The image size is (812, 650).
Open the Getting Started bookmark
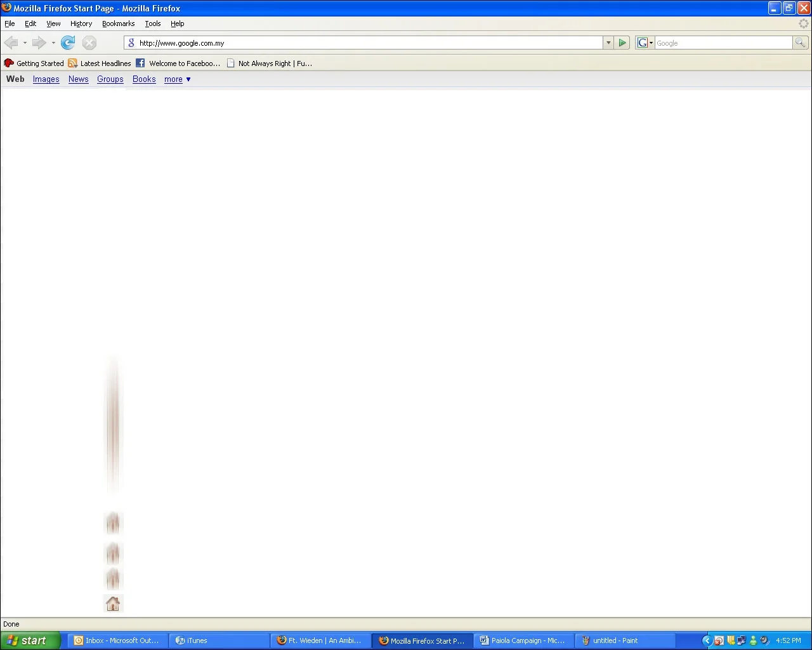pos(34,63)
